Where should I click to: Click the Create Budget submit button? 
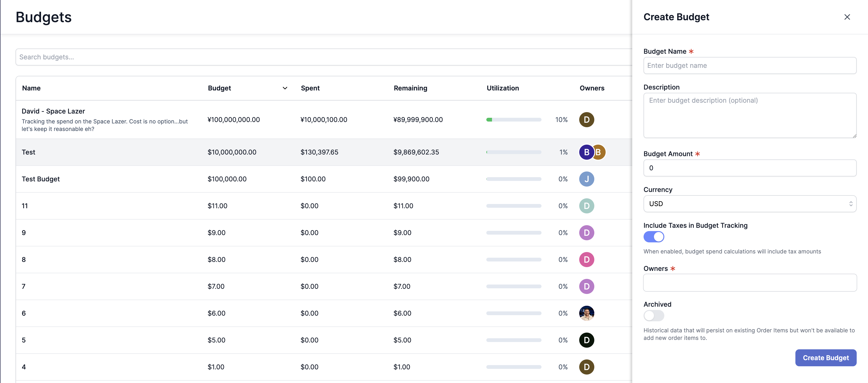click(x=826, y=358)
